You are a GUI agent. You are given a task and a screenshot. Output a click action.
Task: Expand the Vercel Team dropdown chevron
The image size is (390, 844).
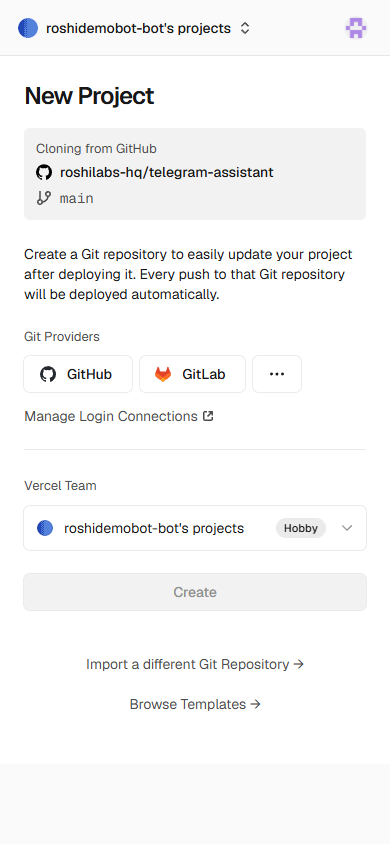coord(347,528)
